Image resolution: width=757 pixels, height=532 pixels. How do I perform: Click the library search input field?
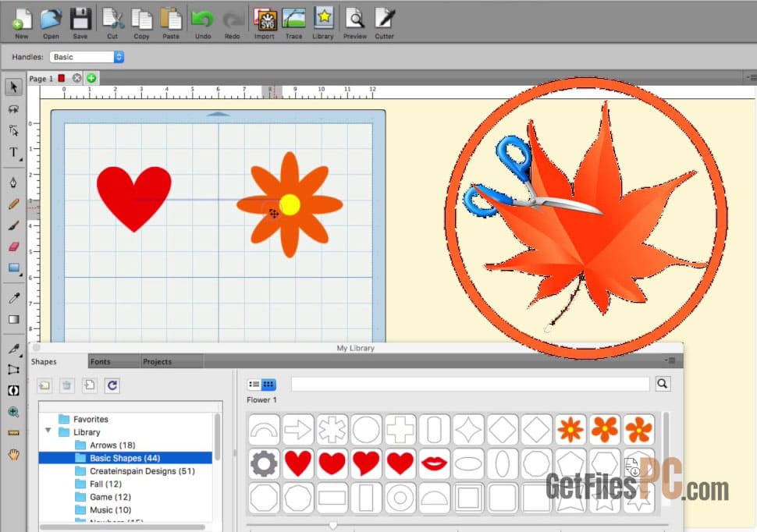471,385
